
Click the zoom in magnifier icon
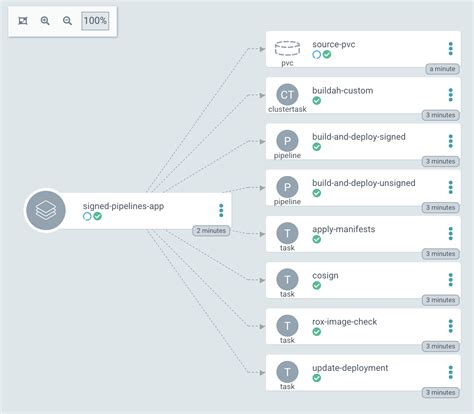(x=45, y=21)
